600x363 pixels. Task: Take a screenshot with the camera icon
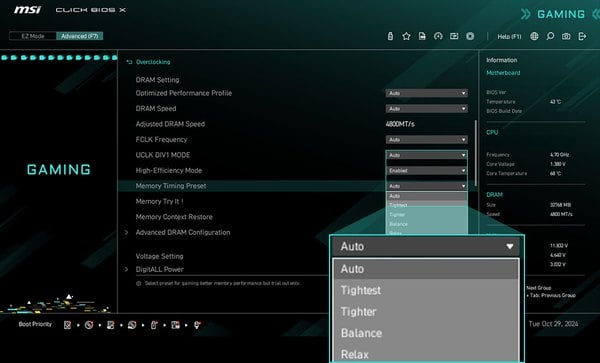tap(566, 36)
